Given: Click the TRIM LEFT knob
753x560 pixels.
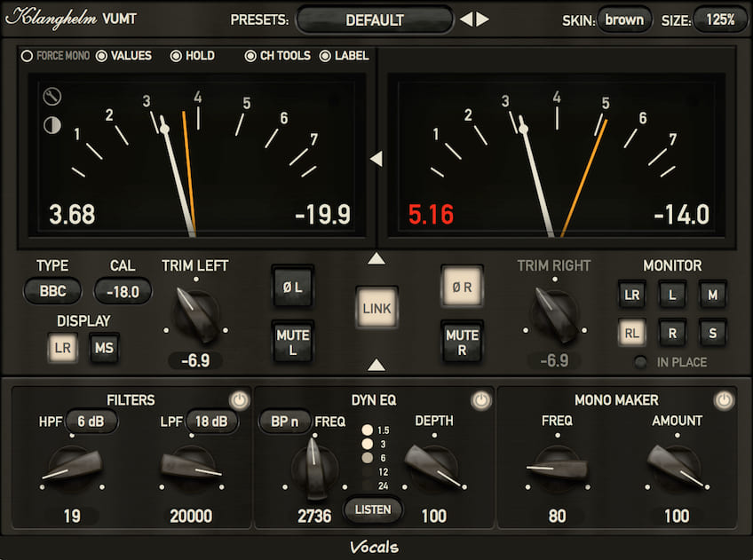Looking at the screenshot, I should pyautogui.click(x=196, y=314).
